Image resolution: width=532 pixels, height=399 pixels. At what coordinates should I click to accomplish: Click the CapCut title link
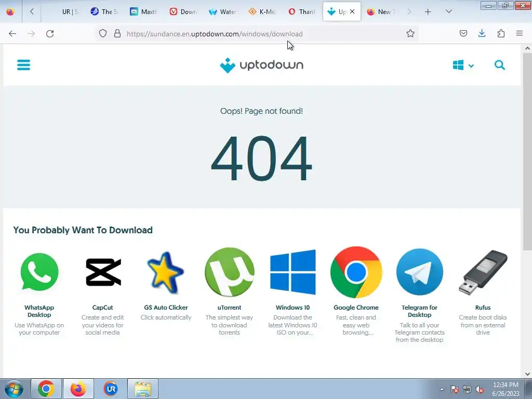tap(103, 308)
